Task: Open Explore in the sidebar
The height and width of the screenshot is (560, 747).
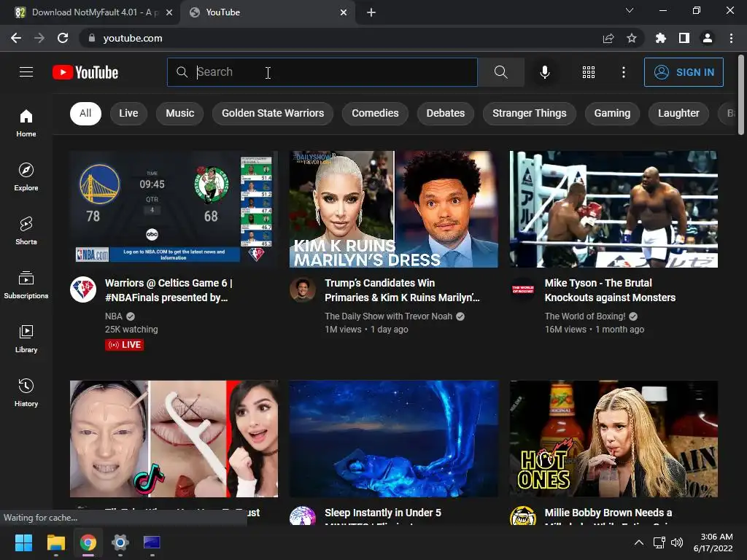Action: (26, 176)
